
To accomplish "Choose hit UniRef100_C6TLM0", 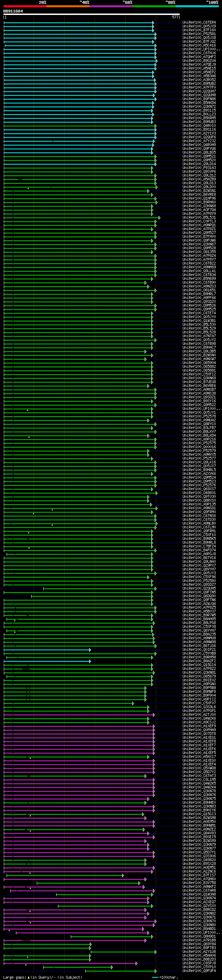I will [x=199, y=527].
